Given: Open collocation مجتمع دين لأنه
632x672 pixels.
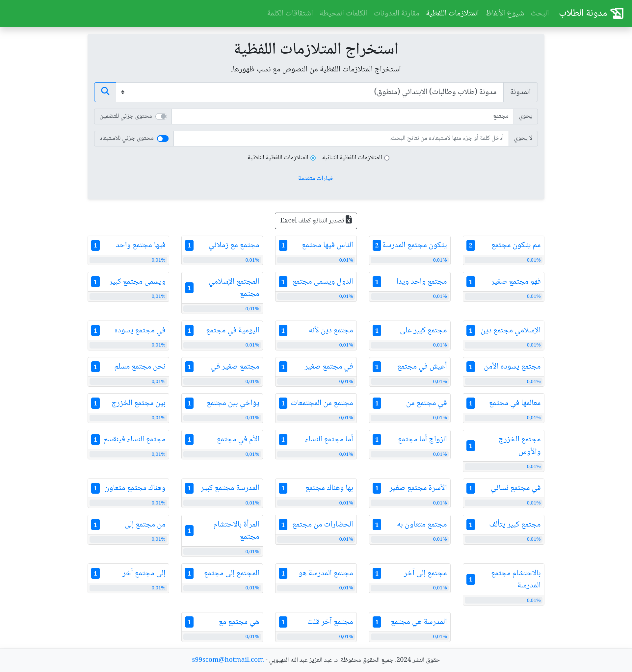Looking at the screenshot, I should [x=331, y=330].
